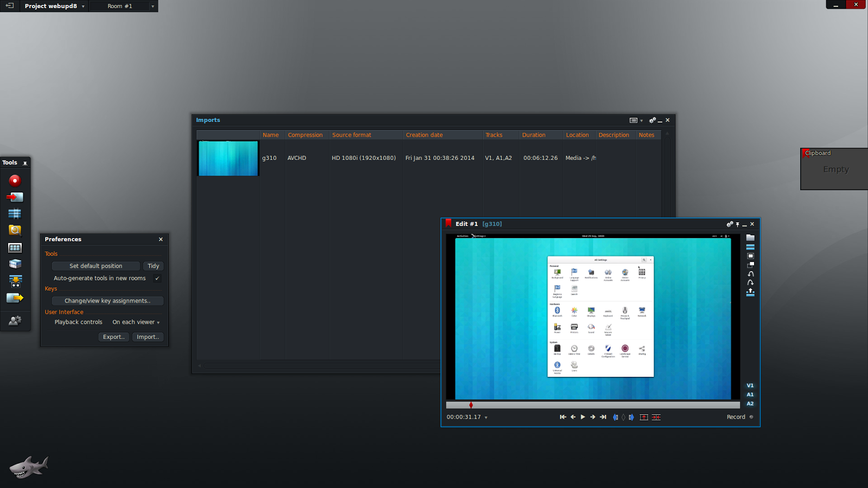The width and height of the screenshot is (868, 488).
Task: Open the Search tool in the Tools panel
Action: tap(15, 230)
